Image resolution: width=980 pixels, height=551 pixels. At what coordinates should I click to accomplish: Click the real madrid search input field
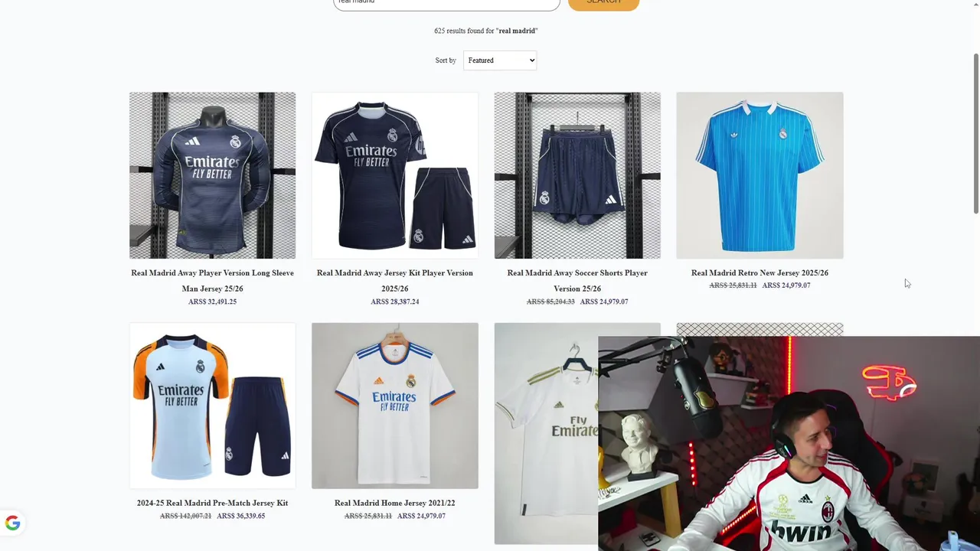click(446, 3)
